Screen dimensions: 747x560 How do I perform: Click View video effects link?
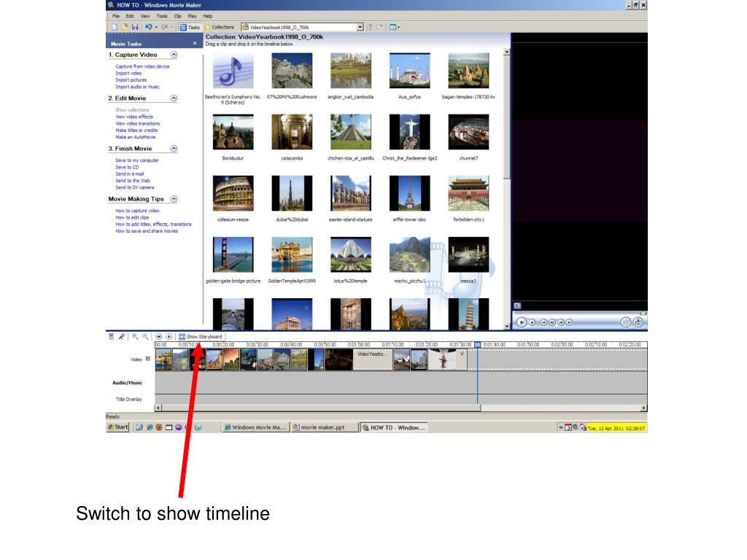point(134,117)
